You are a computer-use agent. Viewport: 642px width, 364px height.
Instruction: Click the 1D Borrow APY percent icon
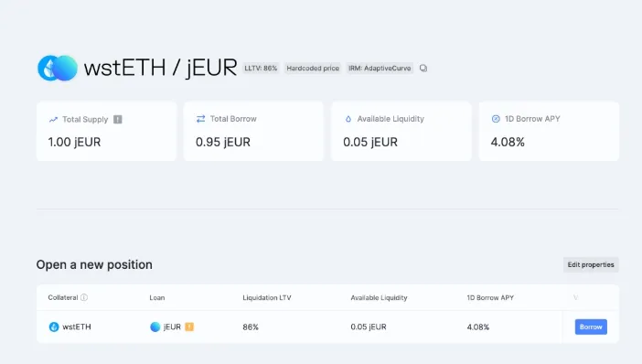496,119
